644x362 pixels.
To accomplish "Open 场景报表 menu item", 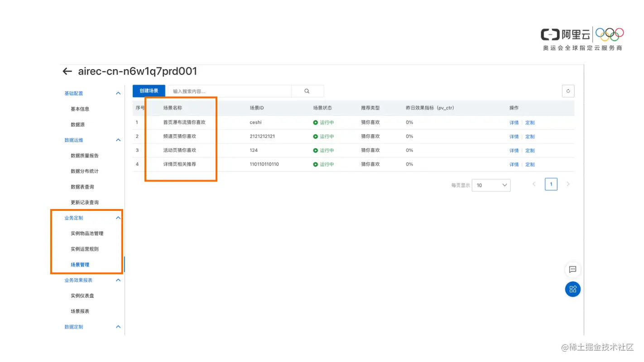I will (80, 311).
